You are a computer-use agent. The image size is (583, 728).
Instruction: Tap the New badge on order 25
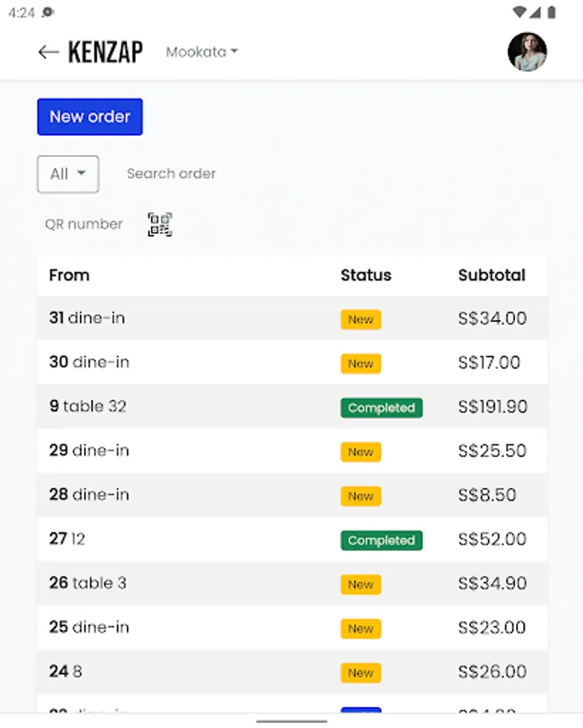tap(361, 629)
